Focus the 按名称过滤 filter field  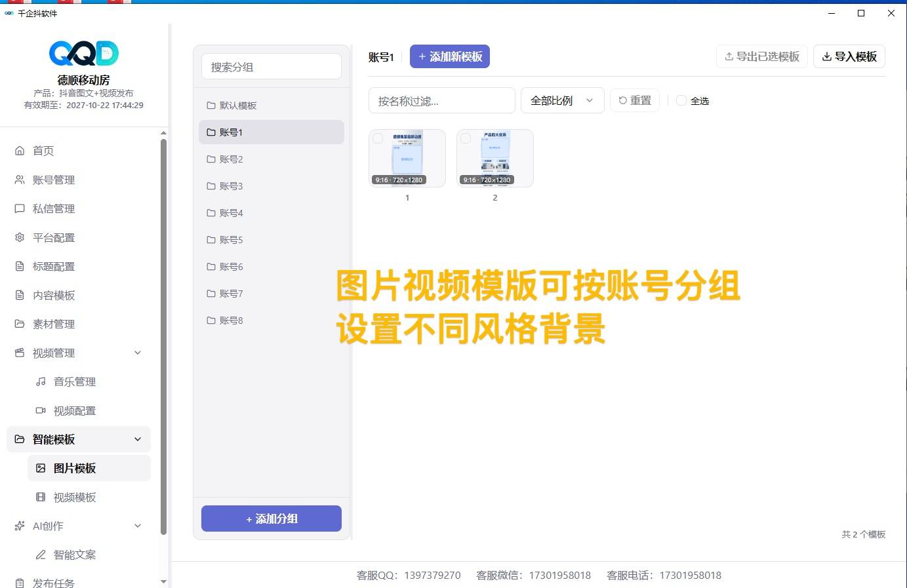click(442, 100)
